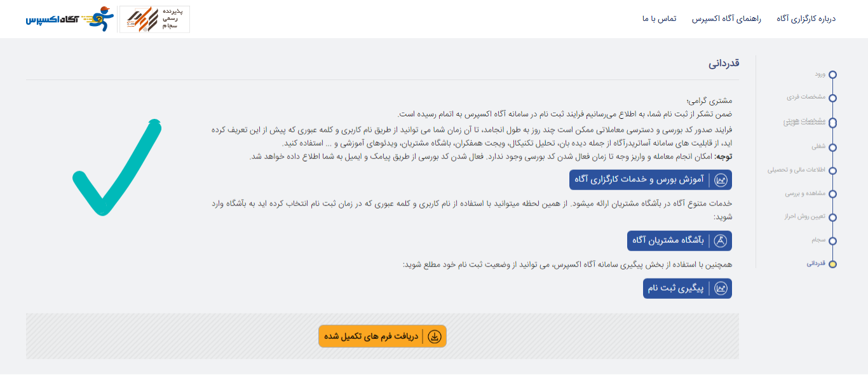The height and width of the screenshot is (377, 868).
Task: Select the شغلی step marker
Action: coord(832,147)
